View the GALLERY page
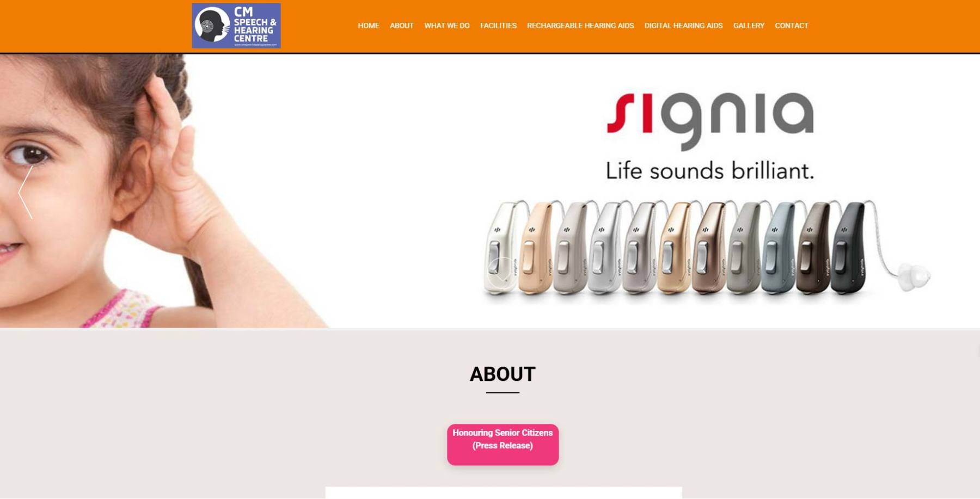980x499 pixels. click(x=749, y=26)
